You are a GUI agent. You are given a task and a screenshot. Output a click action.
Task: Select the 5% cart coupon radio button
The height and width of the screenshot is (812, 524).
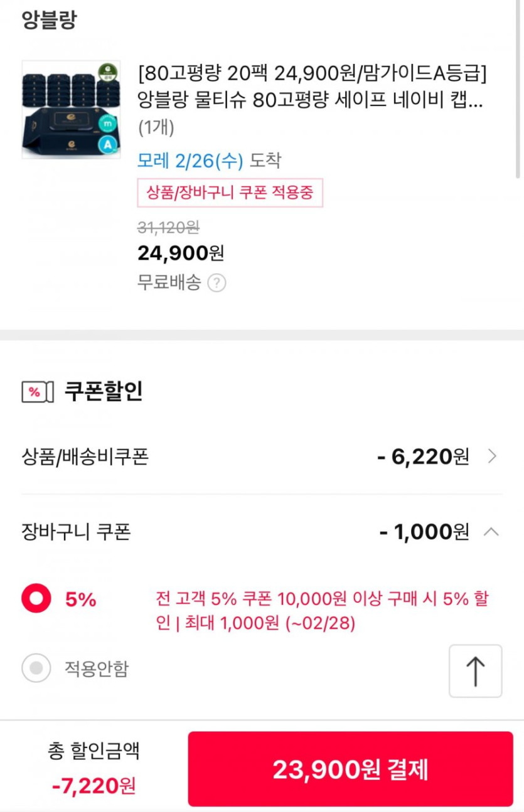[x=36, y=599]
